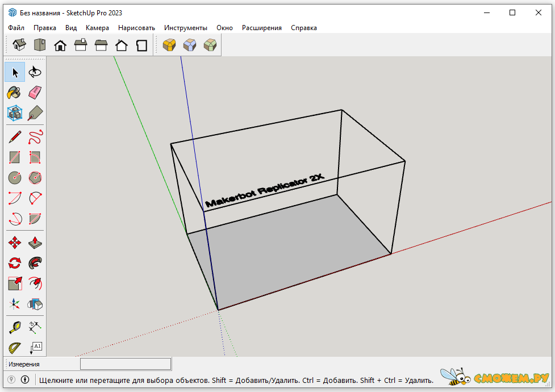555x392 pixels.
Task: Activate the Scale tool
Action: coord(15,283)
